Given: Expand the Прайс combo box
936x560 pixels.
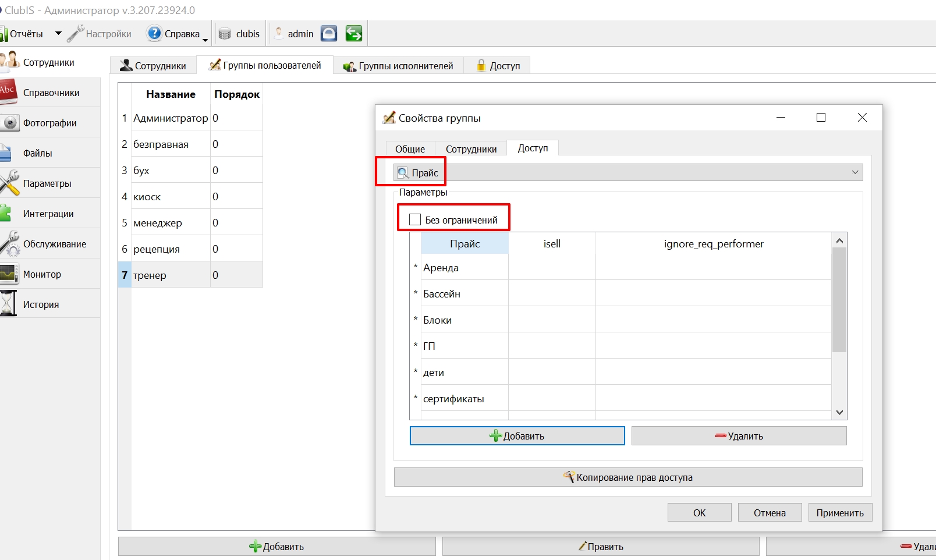Looking at the screenshot, I should click(x=628, y=172).
